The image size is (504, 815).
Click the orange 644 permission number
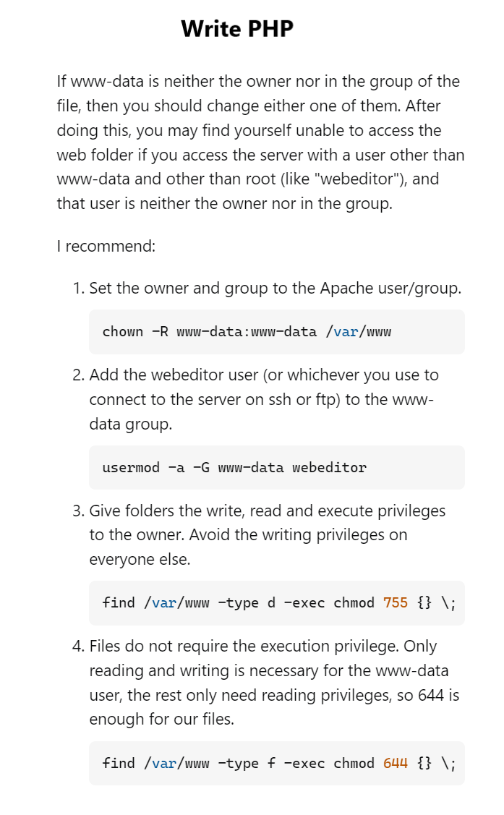pos(396,764)
